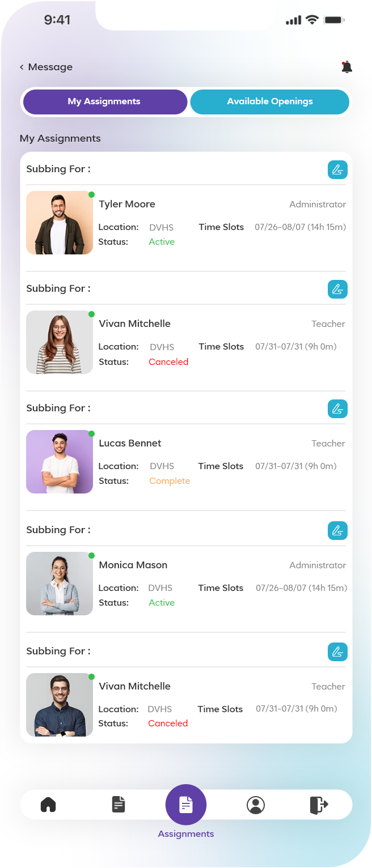Viewport: 372px width, 868px height.
Task: Open Lucas Bennet's profile photo
Action: click(60, 462)
